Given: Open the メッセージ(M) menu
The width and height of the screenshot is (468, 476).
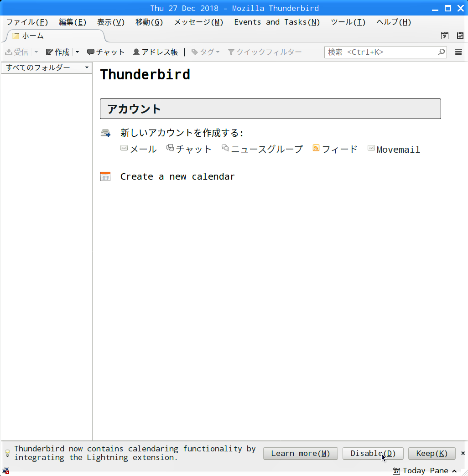Looking at the screenshot, I should [198, 22].
